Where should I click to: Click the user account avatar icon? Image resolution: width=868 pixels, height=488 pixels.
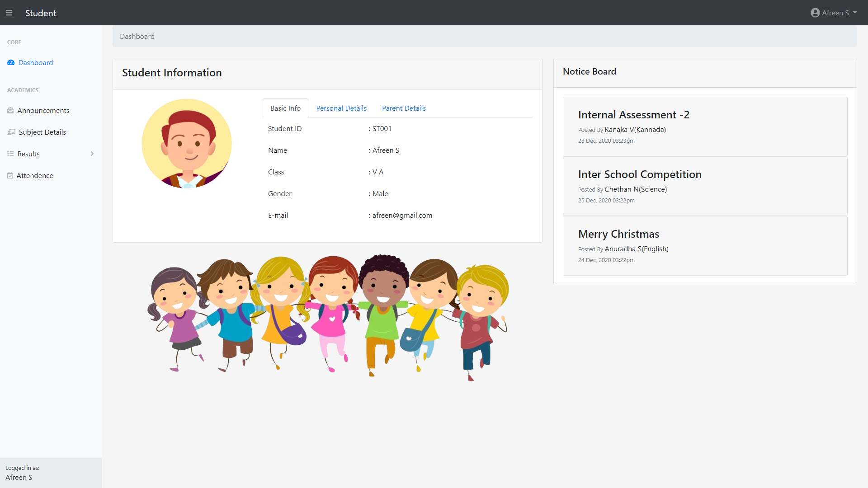point(815,13)
